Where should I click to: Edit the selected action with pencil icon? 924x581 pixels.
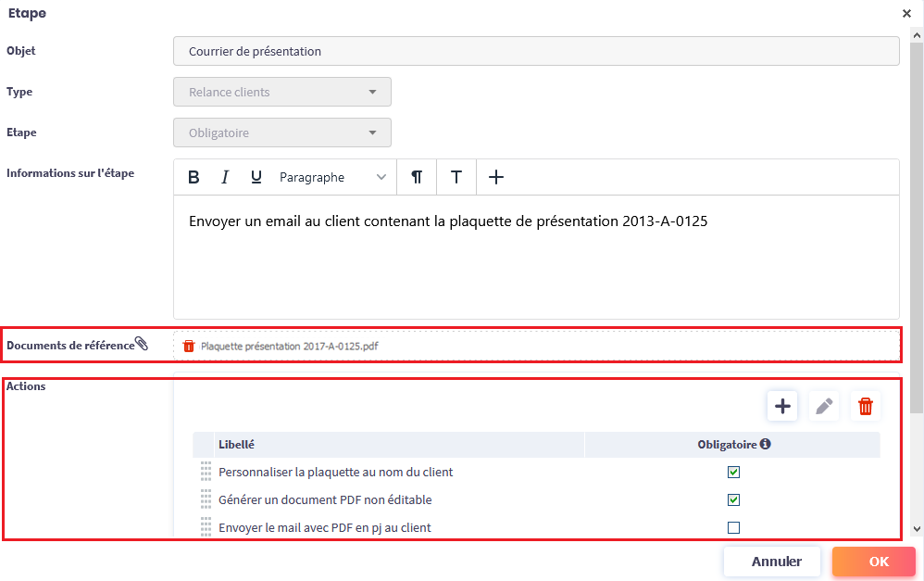click(824, 406)
